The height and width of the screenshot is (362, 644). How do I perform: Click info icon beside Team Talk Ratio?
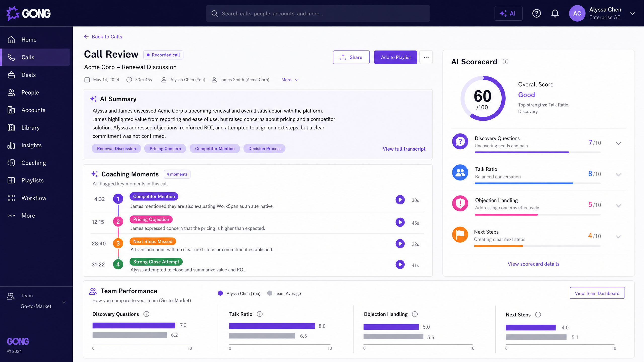260,314
